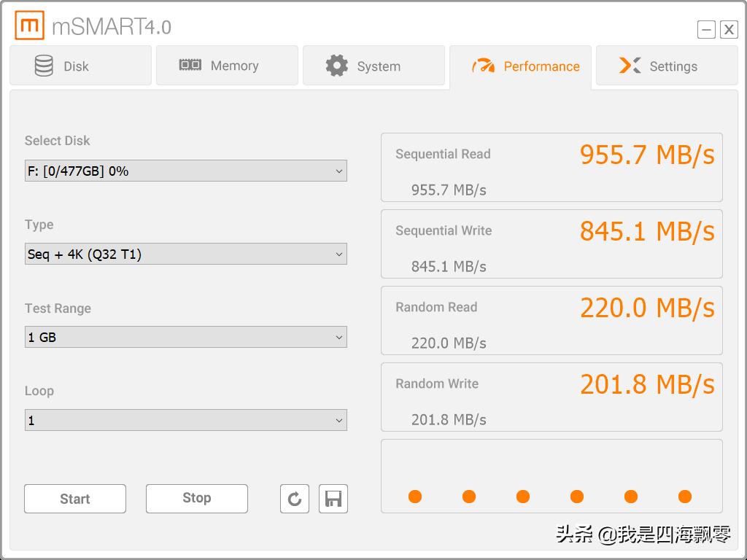747x560 pixels.
Task: Switch to the Memory tab
Action: coord(227,66)
